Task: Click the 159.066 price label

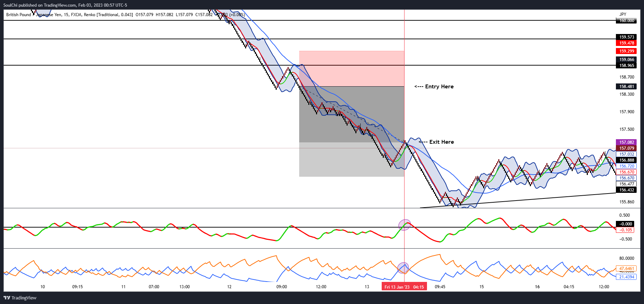Action: pyautogui.click(x=626, y=60)
